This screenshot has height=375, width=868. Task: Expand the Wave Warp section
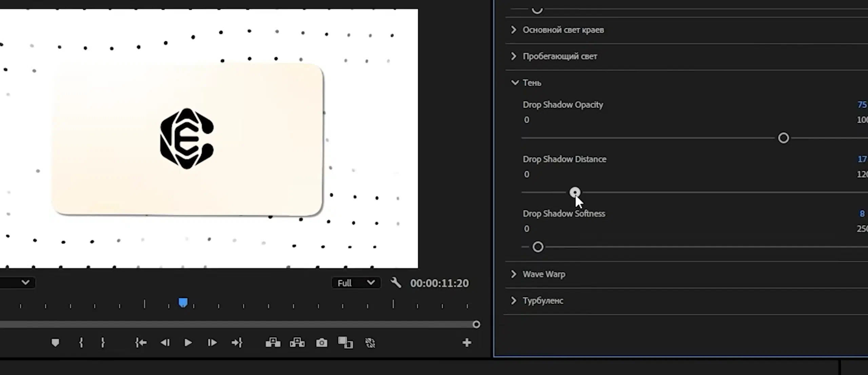pyautogui.click(x=514, y=274)
